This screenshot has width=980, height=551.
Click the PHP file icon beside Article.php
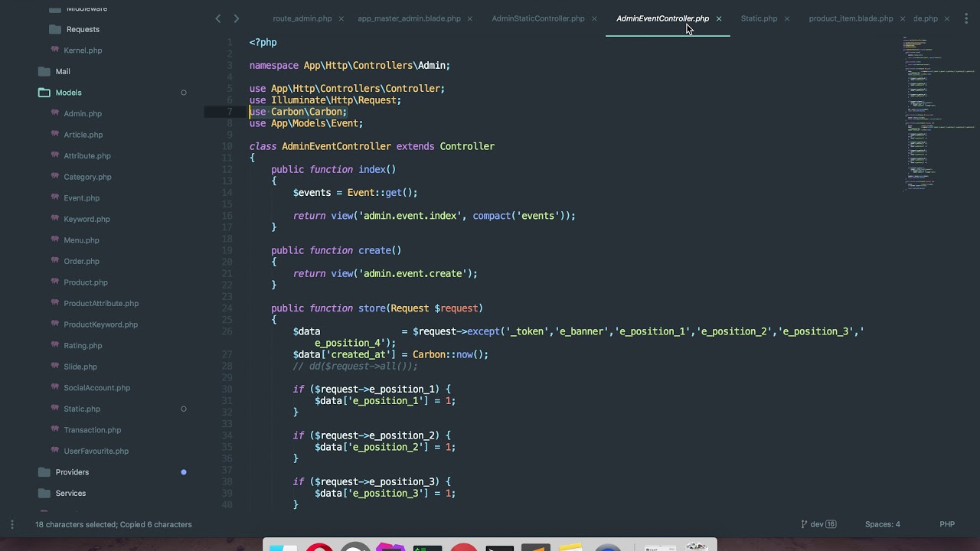(x=55, y=135)
